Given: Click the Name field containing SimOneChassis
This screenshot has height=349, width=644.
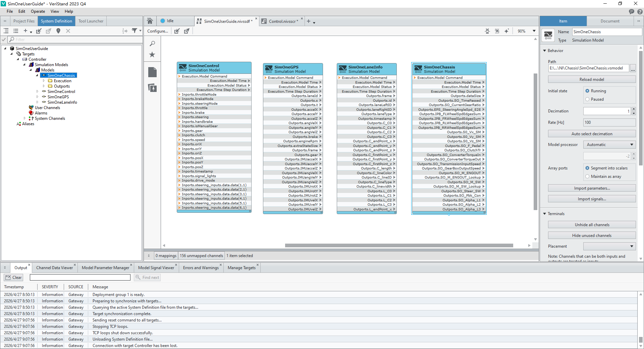Looking at the screenshot, I should [x=607, y=32].
